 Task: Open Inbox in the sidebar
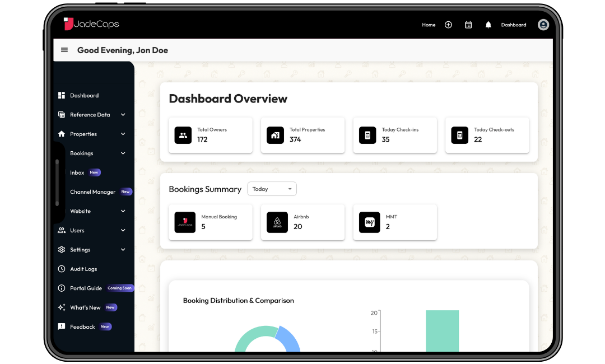(77, 172)
